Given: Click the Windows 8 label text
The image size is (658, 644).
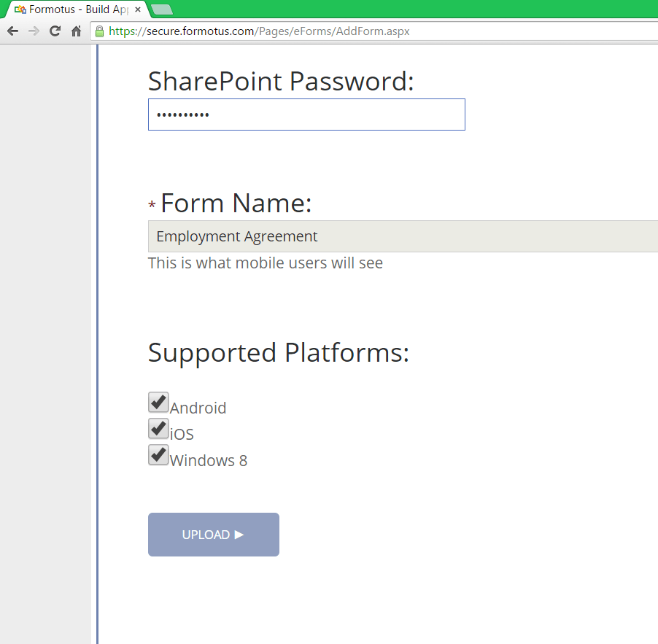Looking at the screenshot, I should (209, 461).
